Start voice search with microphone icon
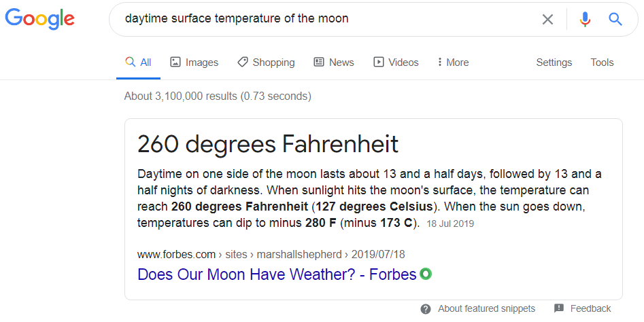 pyautogui.click(x=585, y=19)
